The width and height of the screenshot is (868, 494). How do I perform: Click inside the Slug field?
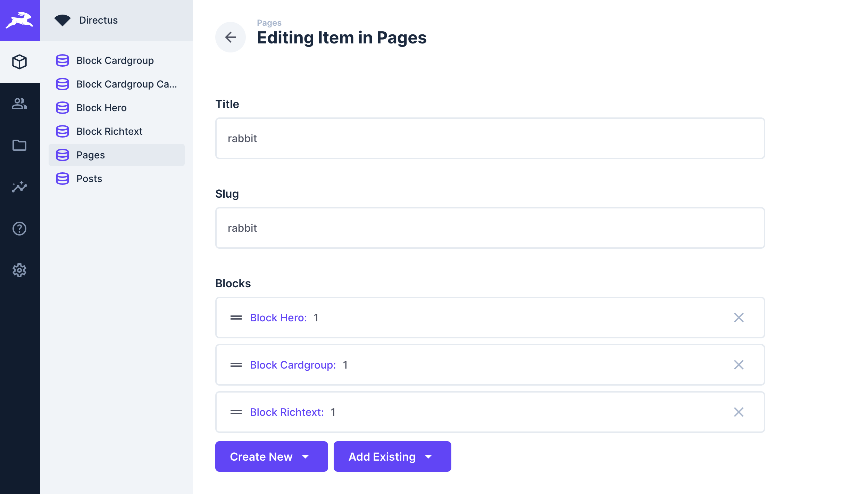(x=490, y=228)
